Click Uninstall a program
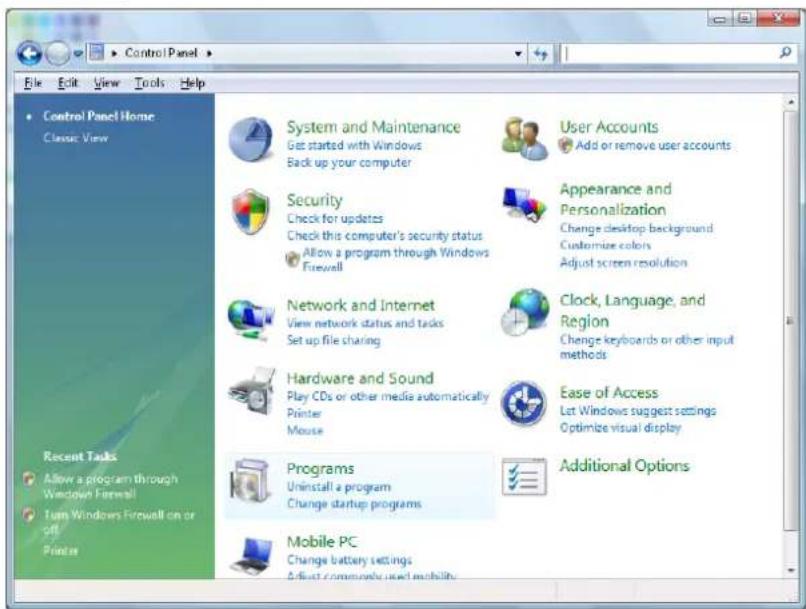Image resolution: width=806 pixels, height=609 pixels. (x=339, y=487)
